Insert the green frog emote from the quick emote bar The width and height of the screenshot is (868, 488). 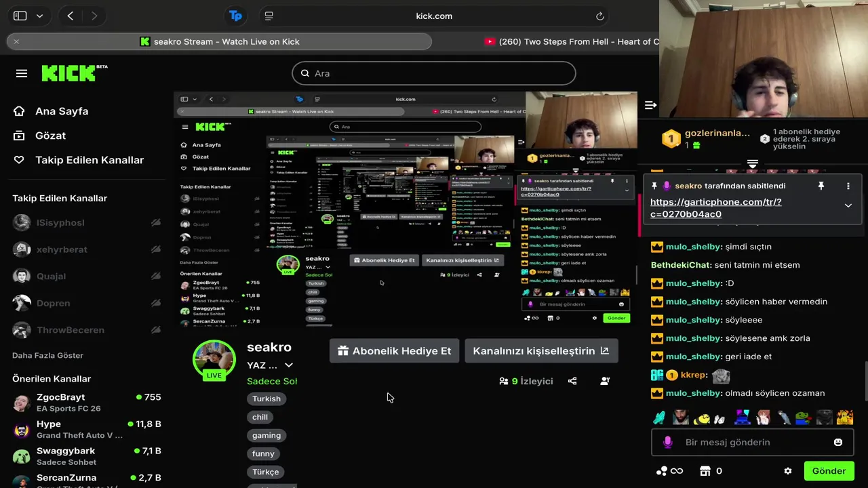(x=803, y=418)
